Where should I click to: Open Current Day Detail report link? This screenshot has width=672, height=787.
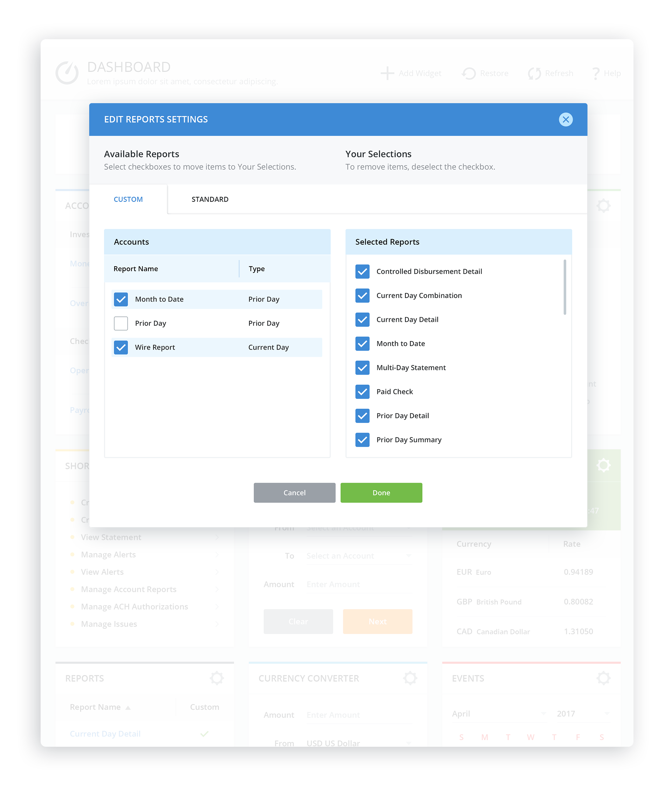(x=105, y=733)
